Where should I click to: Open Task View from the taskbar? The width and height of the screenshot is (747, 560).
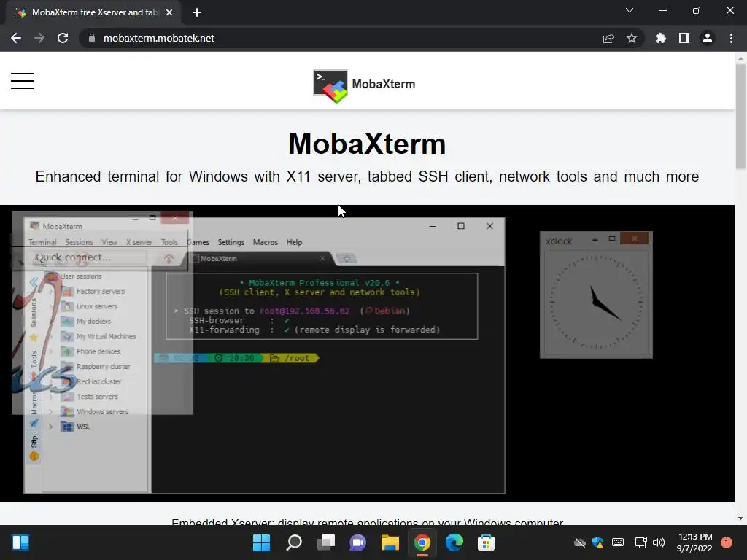(x=326, y=542)
